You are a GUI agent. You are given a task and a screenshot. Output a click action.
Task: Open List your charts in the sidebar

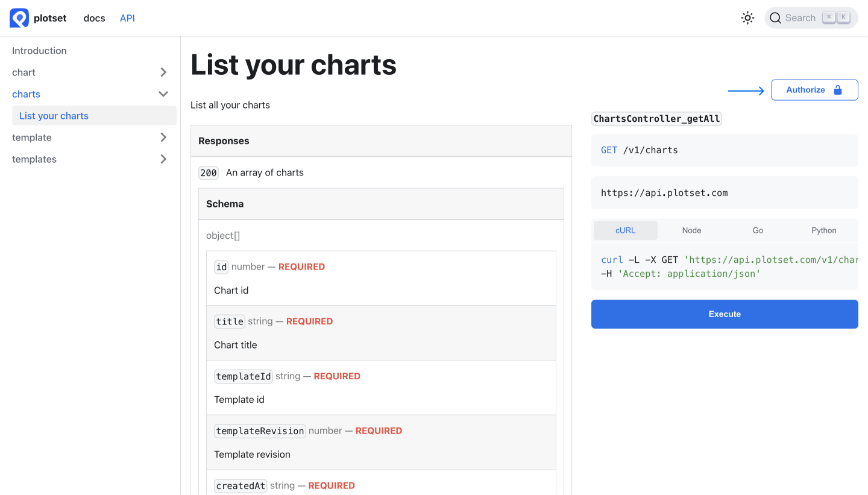pos(53,115)
